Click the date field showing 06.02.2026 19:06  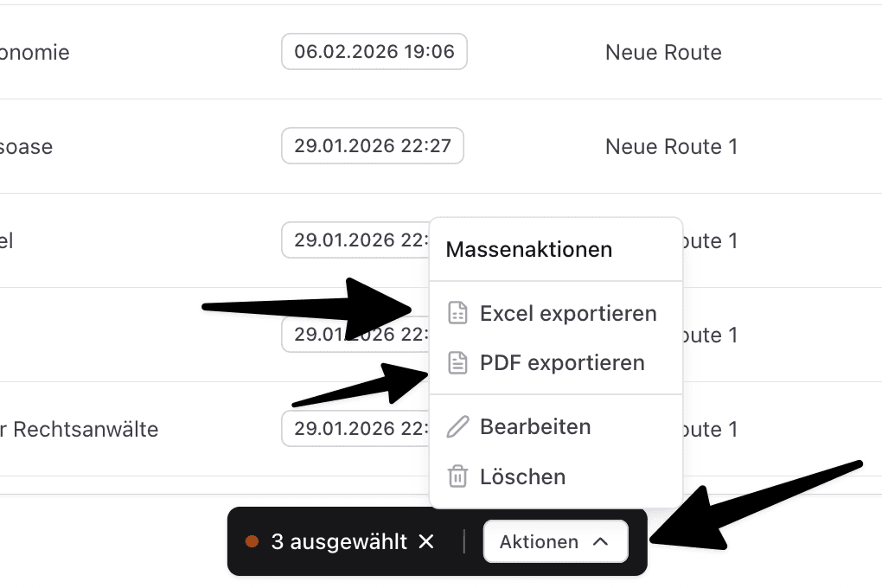pos(374,52)
